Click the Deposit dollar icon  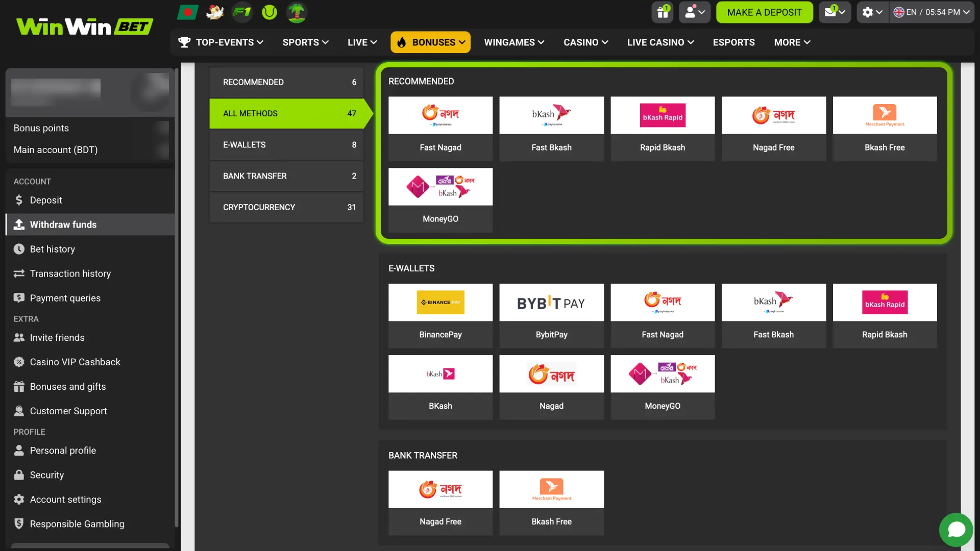[x=19, y=200]
